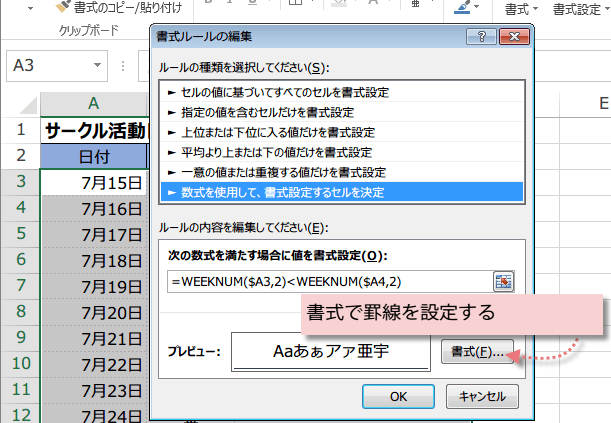The image size is (611, 423).
Task: Open the help button in rule edit dialog
Action: pos(481,37)
